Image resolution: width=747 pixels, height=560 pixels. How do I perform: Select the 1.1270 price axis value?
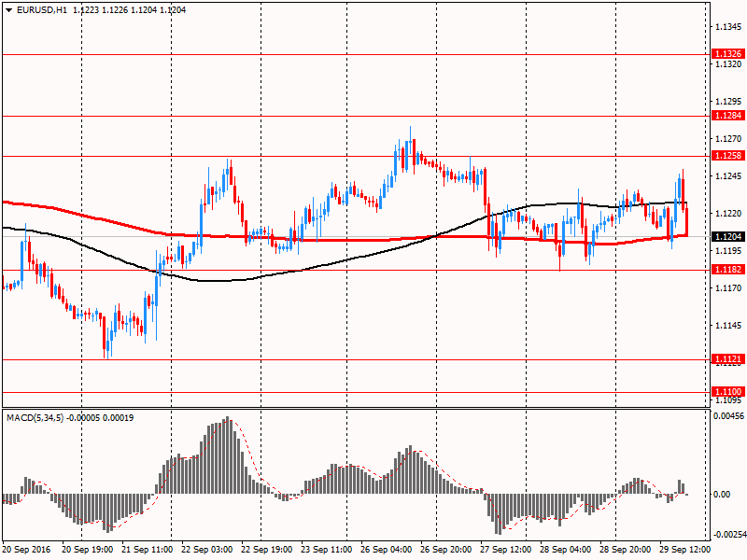[x=728, y=139]
